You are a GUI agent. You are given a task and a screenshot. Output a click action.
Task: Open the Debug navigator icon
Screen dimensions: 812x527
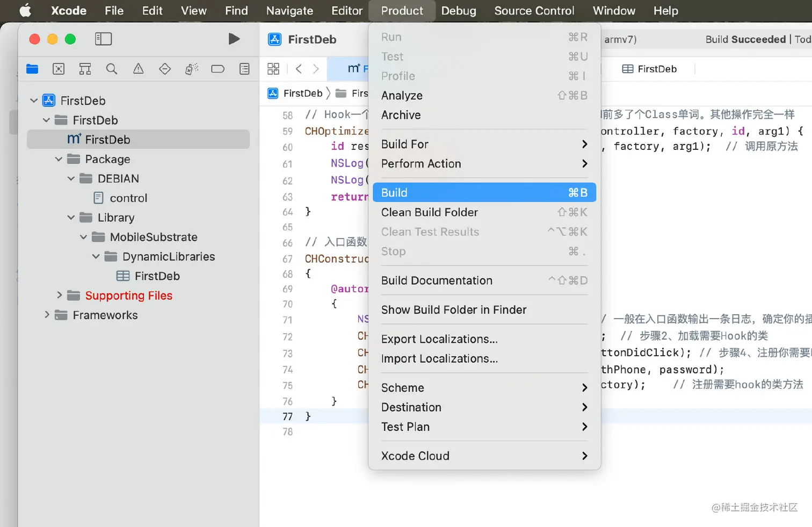[x=192, y=69]
